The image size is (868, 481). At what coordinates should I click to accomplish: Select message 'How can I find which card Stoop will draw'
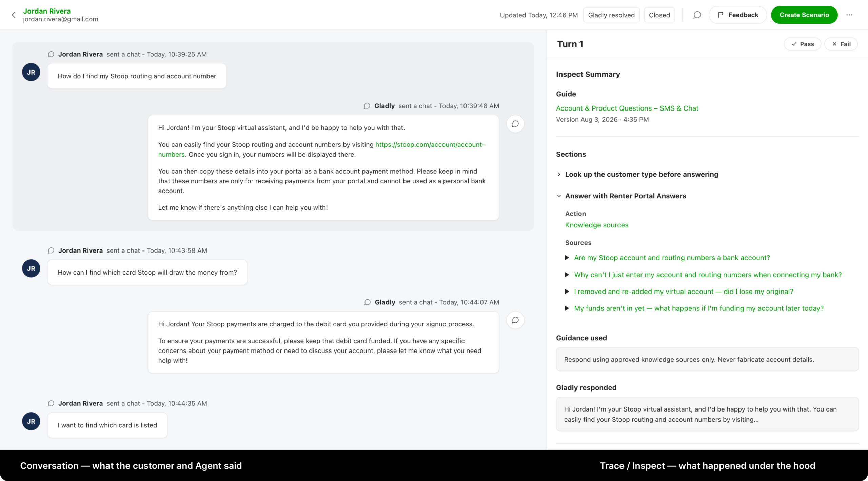tap(147, 272)
